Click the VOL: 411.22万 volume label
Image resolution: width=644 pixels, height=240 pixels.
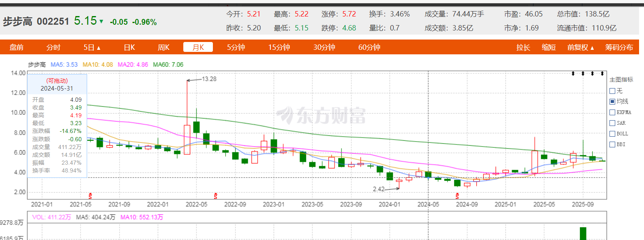(51, 217)
